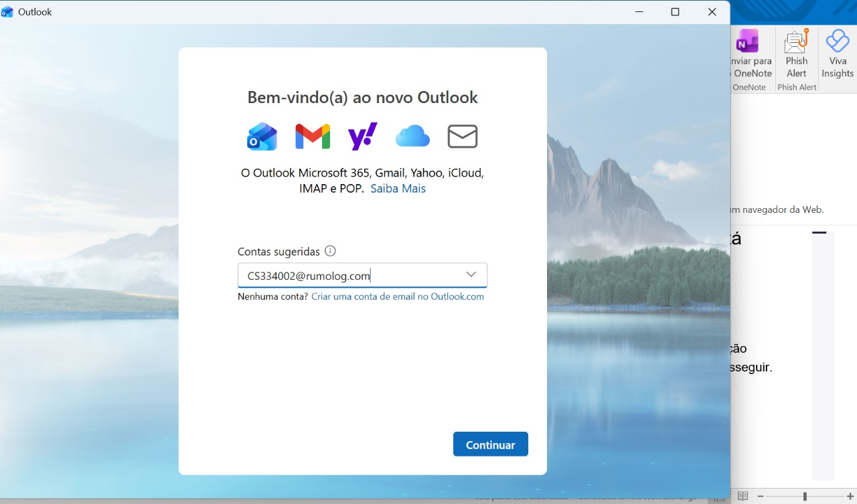This screenshot has width=857, height=504.
Task: Click the "Nenhuma conta?" text
Action: click(x=273, y=297)
